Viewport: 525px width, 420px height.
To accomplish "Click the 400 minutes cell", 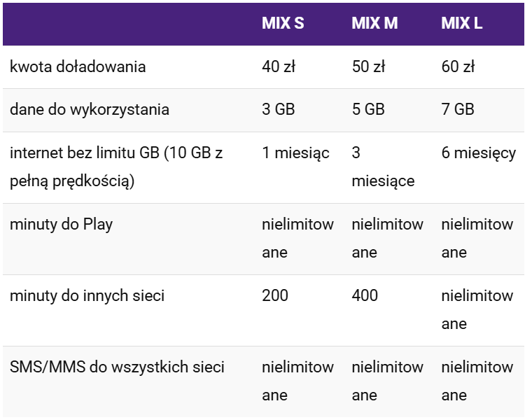I will click(365, 295).
